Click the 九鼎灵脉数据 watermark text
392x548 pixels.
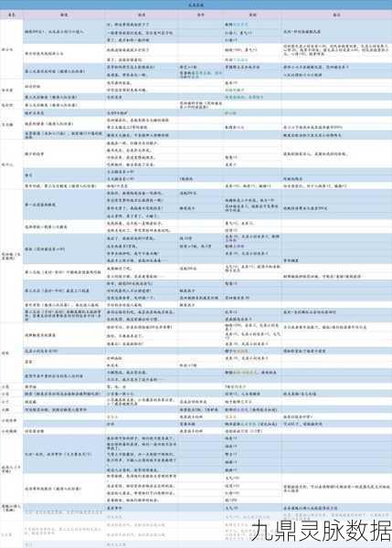322,531
